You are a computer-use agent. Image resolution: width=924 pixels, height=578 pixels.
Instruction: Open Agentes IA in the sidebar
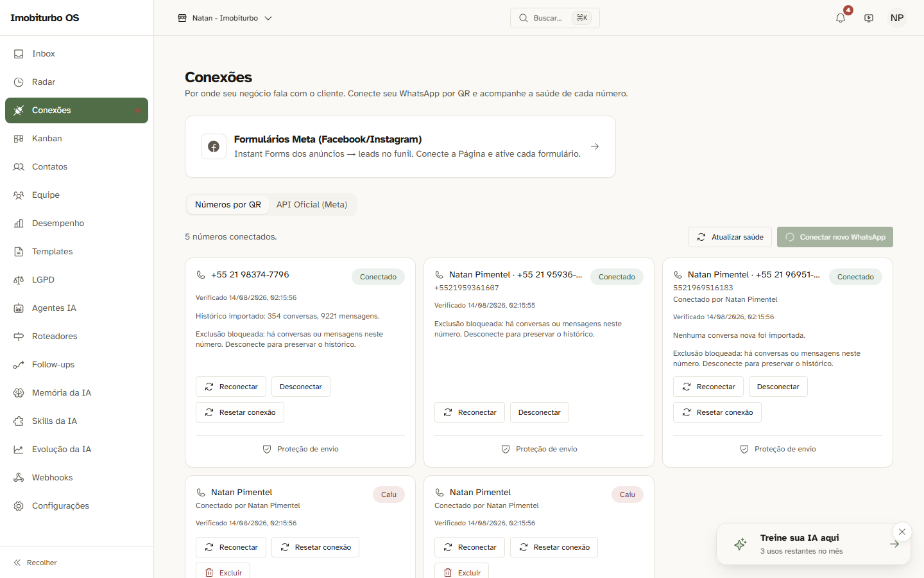76,308
